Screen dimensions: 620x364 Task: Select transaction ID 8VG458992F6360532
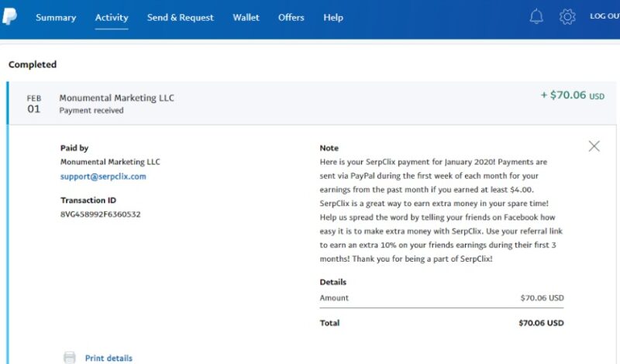100,214
